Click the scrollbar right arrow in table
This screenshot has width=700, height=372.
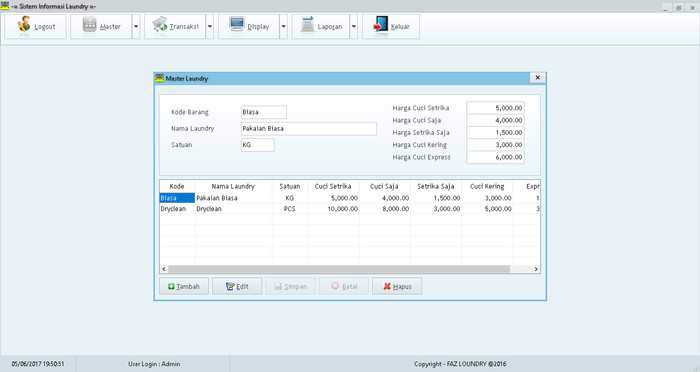(536, 269)
